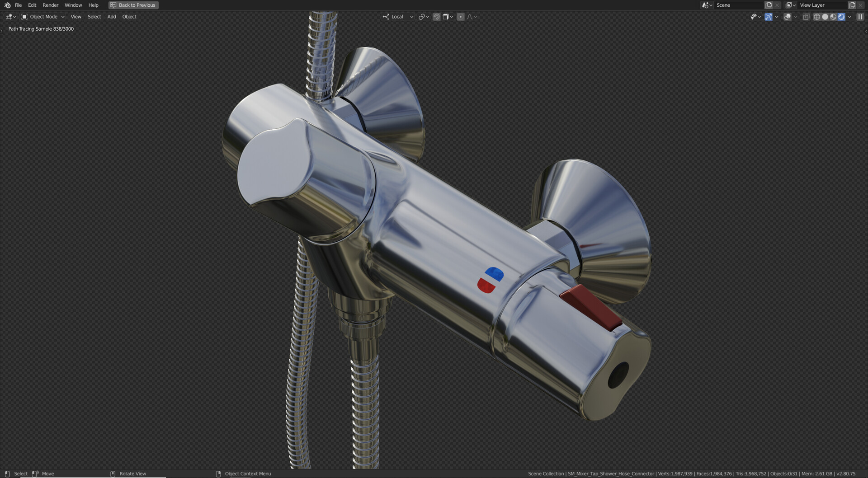This screenshot has height=478, width=868.
Task: Open the Object menu
Action: tap(129, 17)
